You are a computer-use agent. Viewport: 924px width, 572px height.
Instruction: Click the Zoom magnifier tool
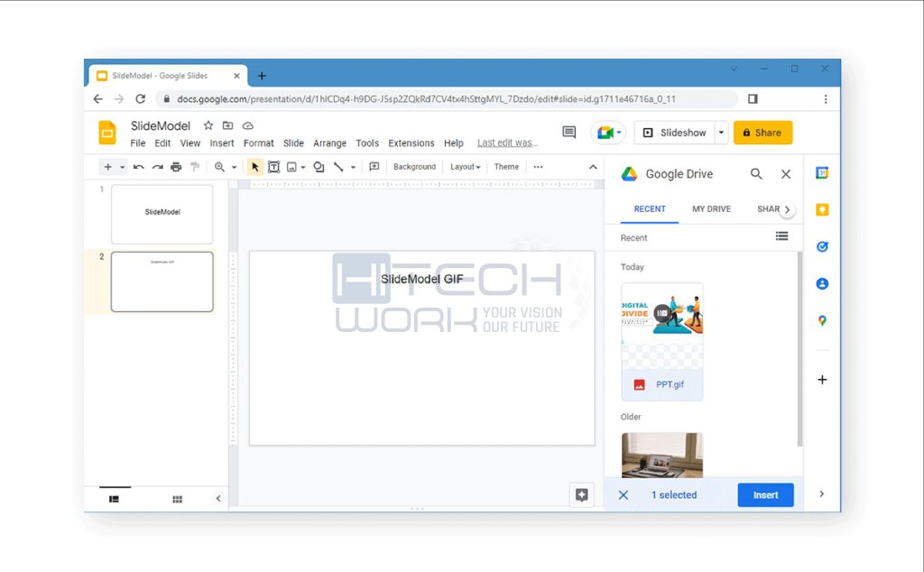coord(219,167)
